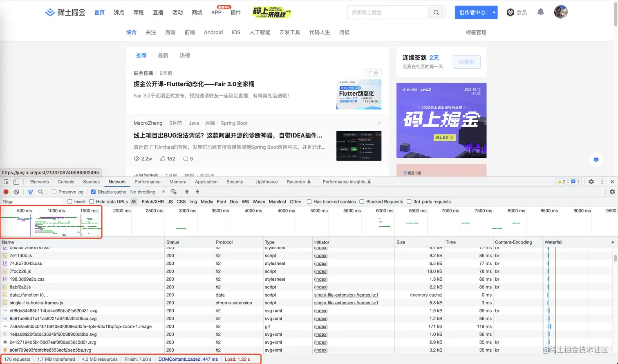The image size is (618, 364).
Task: Select the 7e1140b.js request row
Action: coord(272,256)
